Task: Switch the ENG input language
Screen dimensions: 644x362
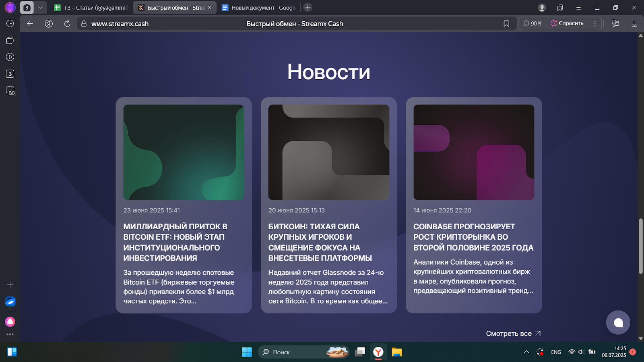Action: coord(556,352)
